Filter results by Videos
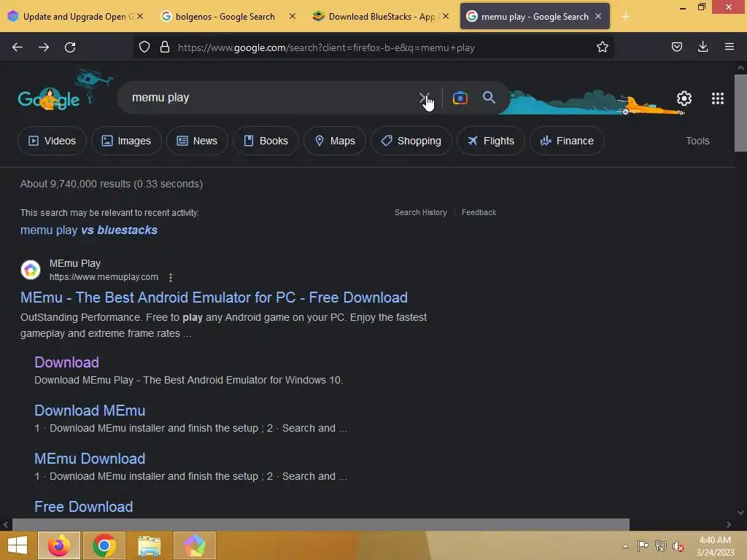This screenshot has width=747, height=560. pos(52,141)
